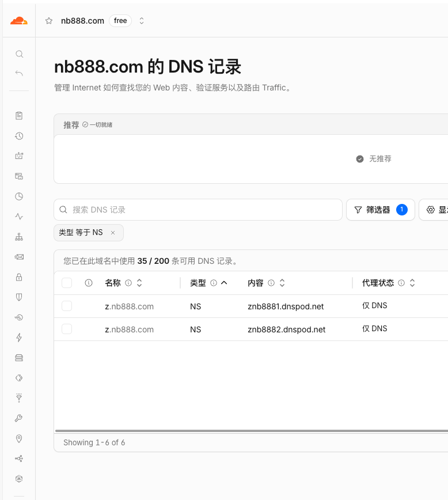
Task: Open the Analytics pie chart icon
Action: 19,196
